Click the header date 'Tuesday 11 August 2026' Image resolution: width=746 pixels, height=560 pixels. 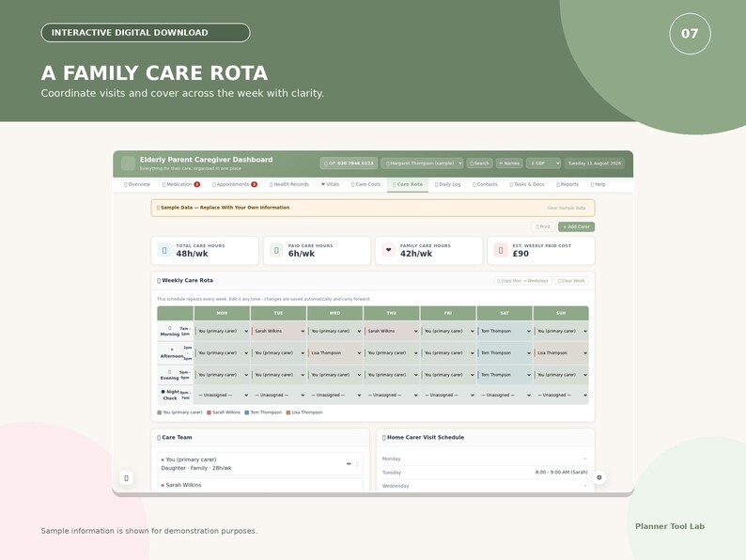coord(594,163)
